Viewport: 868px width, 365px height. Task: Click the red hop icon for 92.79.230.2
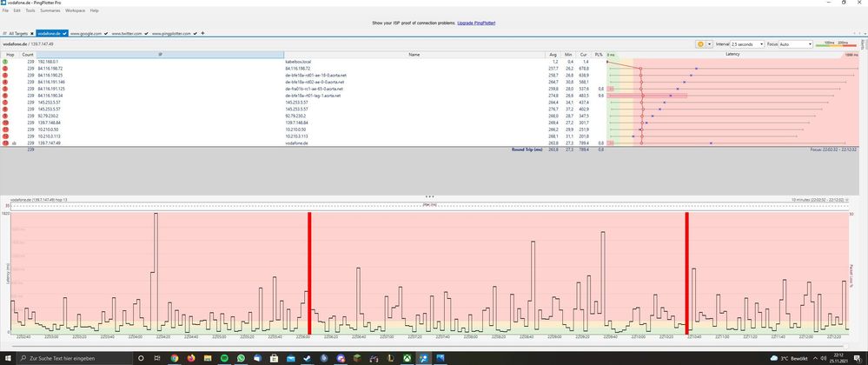[5, 116]
